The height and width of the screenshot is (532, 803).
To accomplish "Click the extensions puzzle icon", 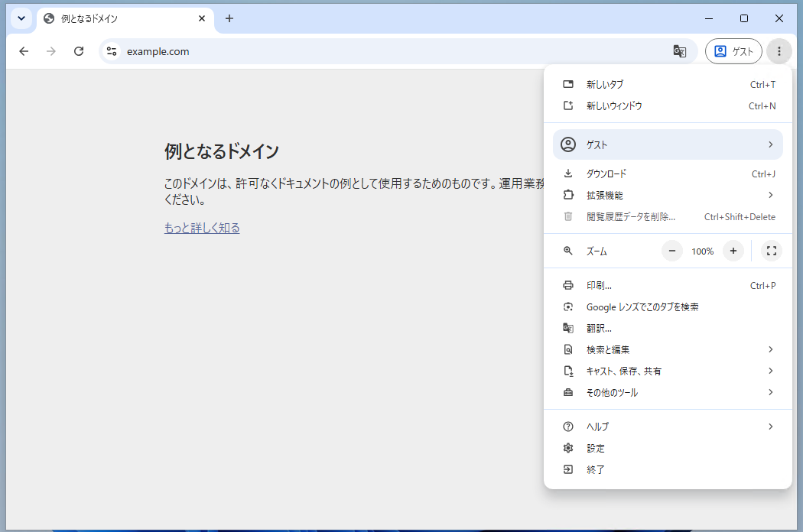I will [x=568, y=195].
